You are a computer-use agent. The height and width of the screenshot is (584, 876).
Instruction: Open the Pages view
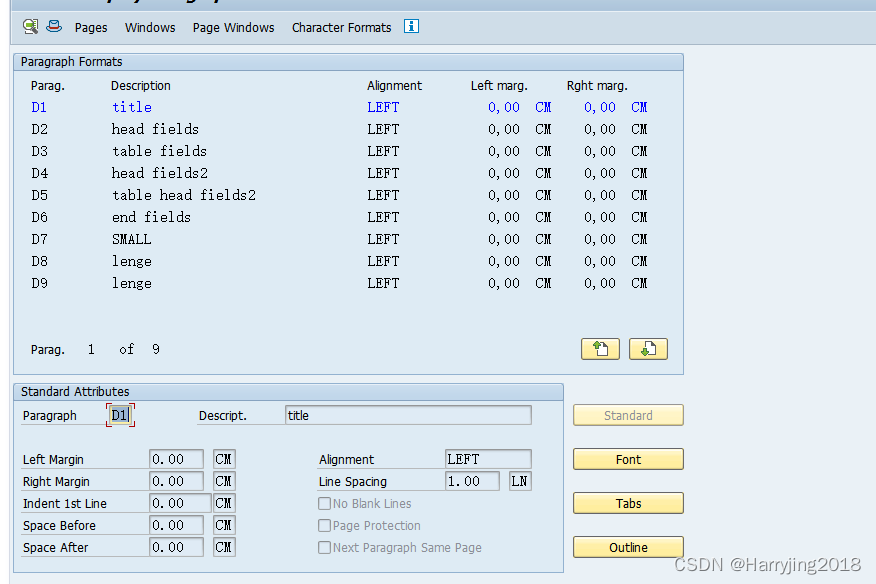pyautogui.click(x=91, y=27)
